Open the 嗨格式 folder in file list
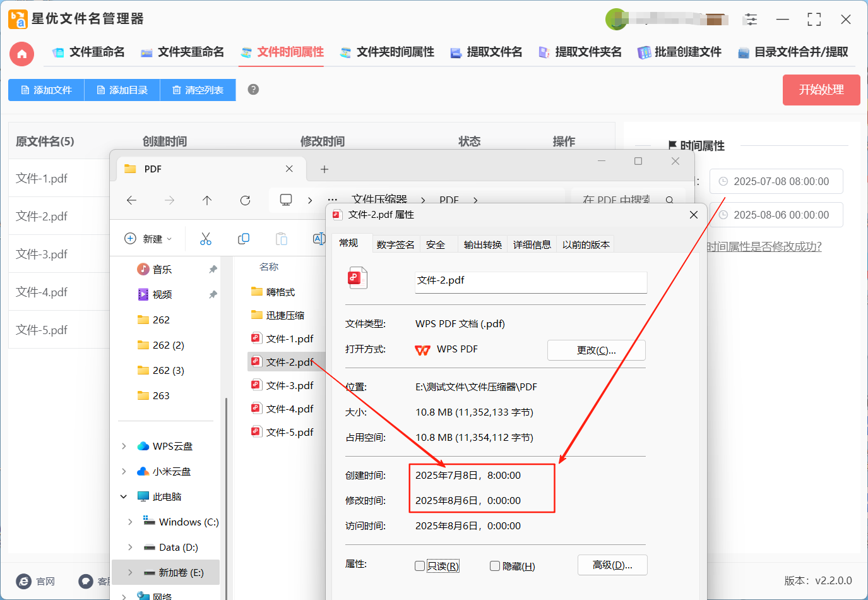 click(x=273, y=292)
